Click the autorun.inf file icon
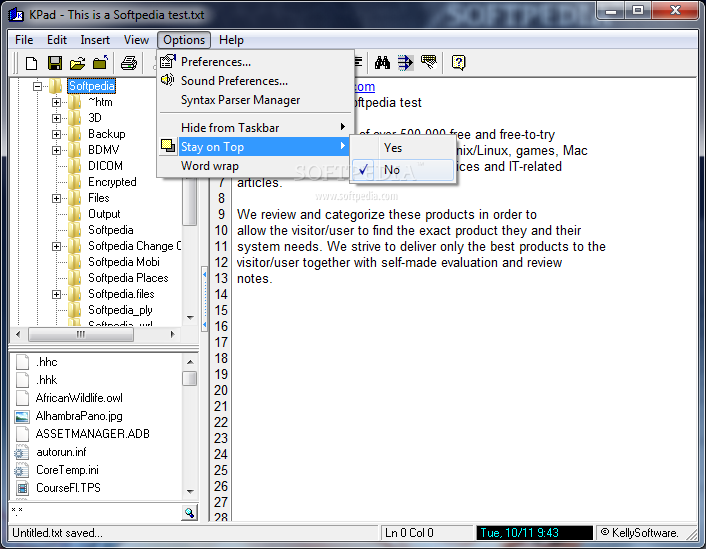This screenshot has height=549, width=706. [21, 452]
